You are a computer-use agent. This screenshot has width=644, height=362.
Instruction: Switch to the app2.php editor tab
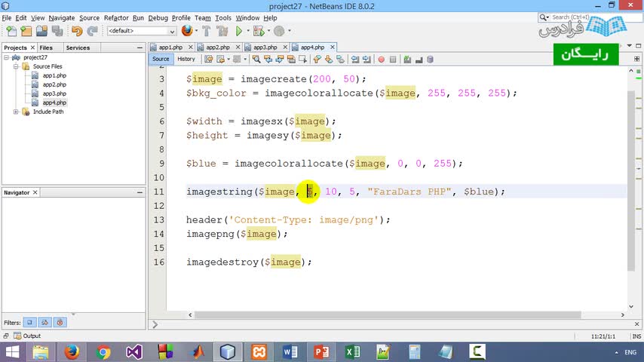[x=218, y=48]
